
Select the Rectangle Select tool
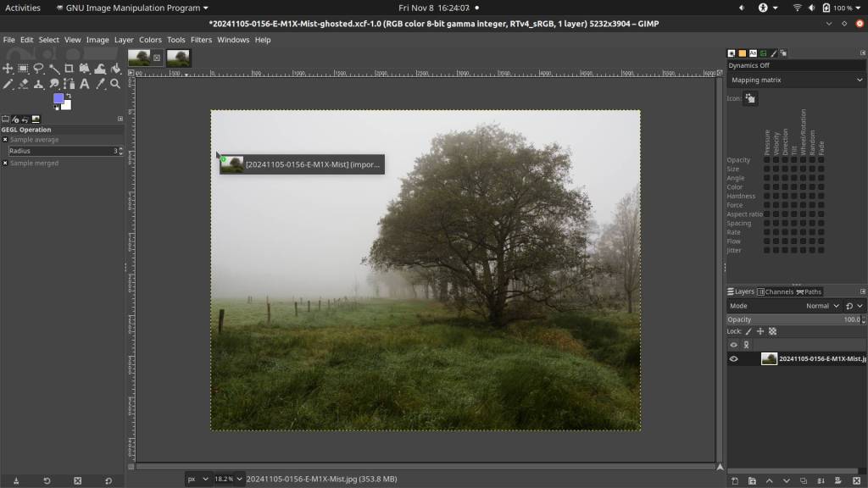coord(23,69)
